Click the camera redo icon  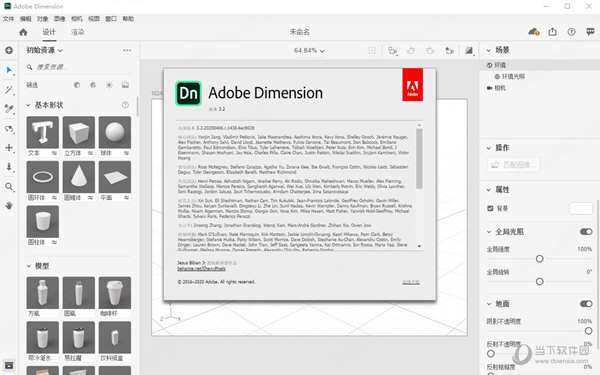coord(430,51)
